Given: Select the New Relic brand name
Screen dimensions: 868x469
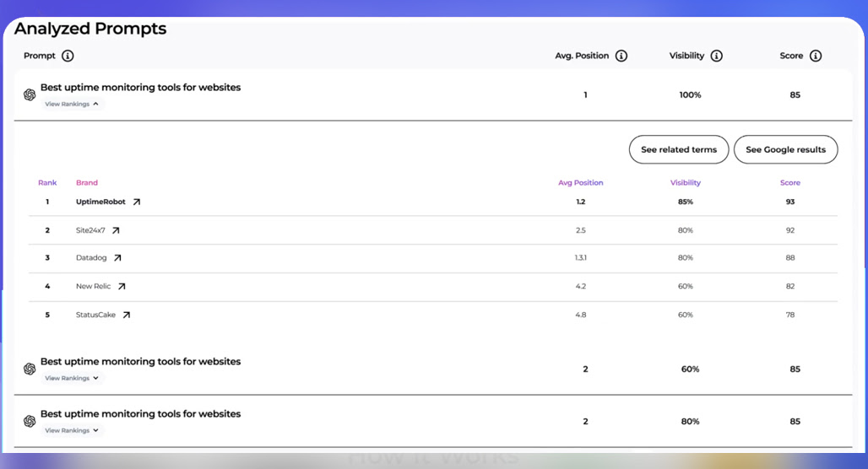Looking at the screenshot, I should click(x=93, y=287).
